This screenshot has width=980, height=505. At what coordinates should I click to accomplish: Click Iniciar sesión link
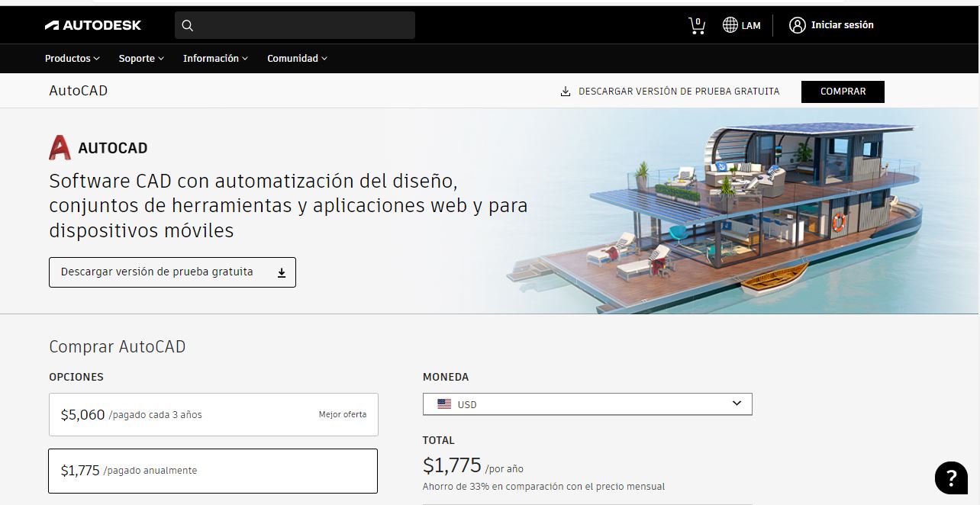click(843, 25)
